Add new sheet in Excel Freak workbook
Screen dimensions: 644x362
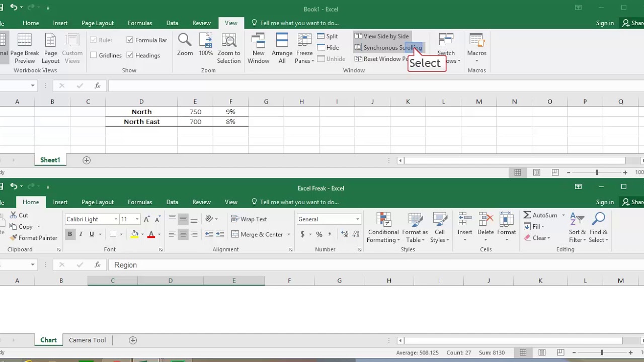133,340
